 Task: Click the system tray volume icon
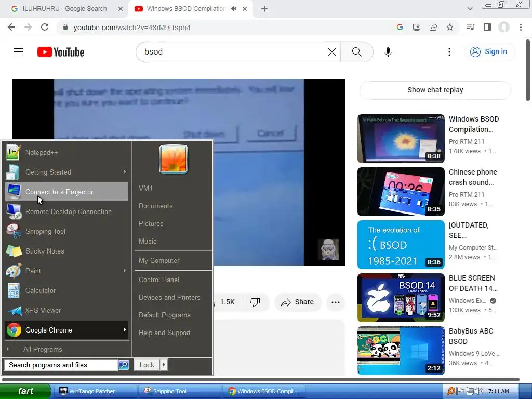coord(478,391)
